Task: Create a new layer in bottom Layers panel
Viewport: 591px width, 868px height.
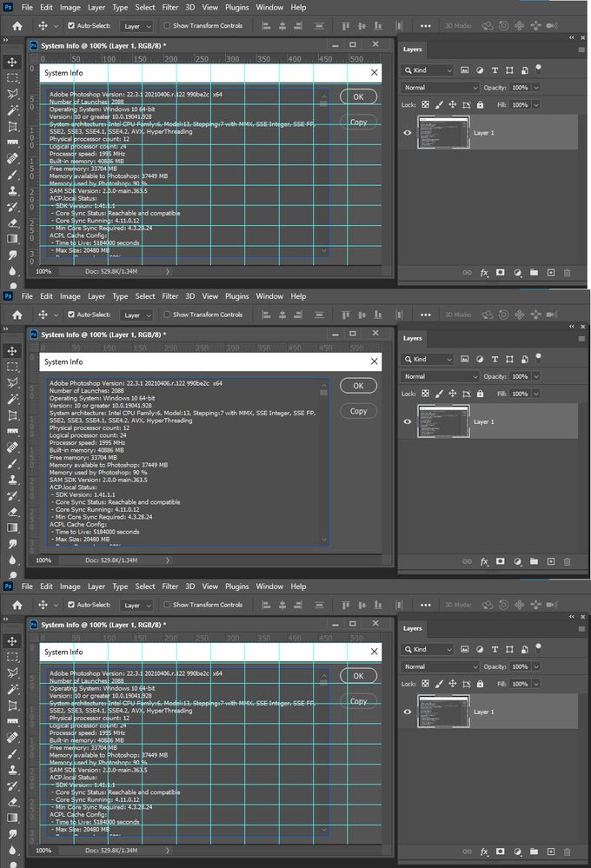Action: click(550, 851)
